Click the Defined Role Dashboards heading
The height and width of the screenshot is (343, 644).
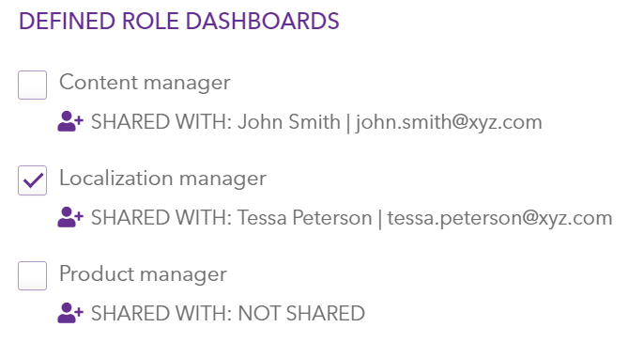tap(179, 21)
